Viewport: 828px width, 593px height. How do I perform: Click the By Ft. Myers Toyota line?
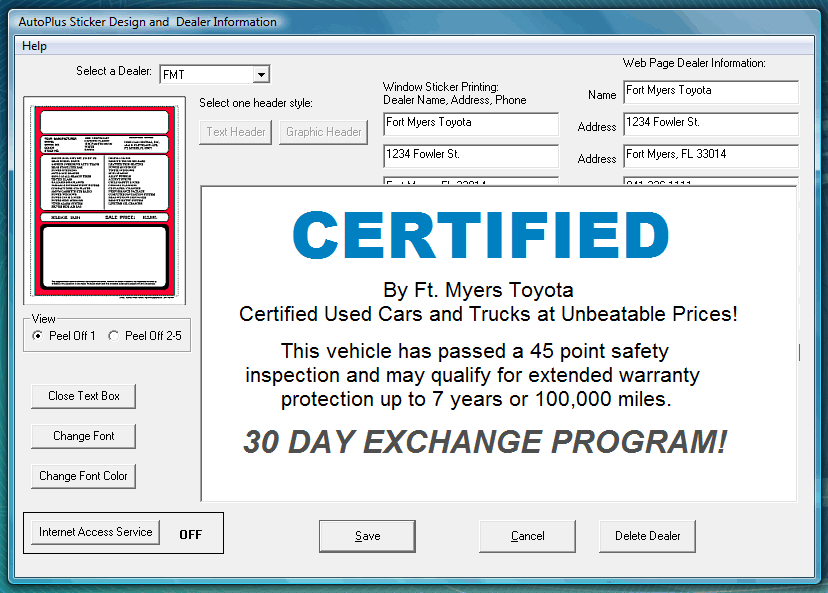(x=478, y=290)
